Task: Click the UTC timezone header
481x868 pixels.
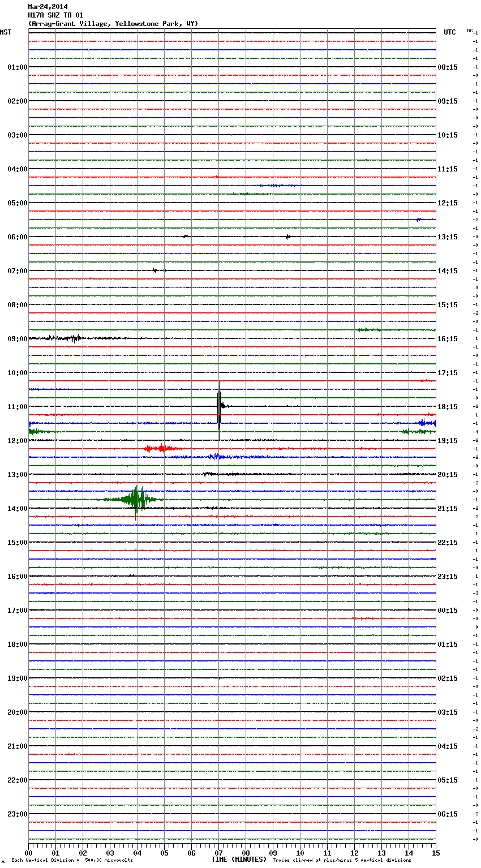Action: click(449, 32)
